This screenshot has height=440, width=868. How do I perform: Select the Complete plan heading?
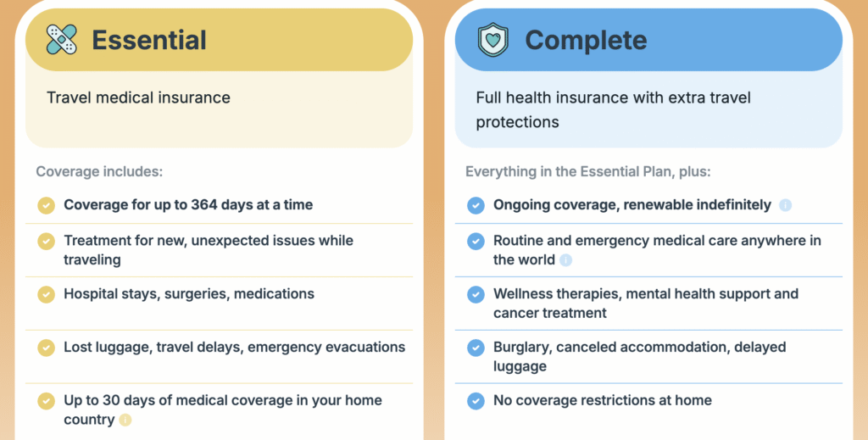586,40
